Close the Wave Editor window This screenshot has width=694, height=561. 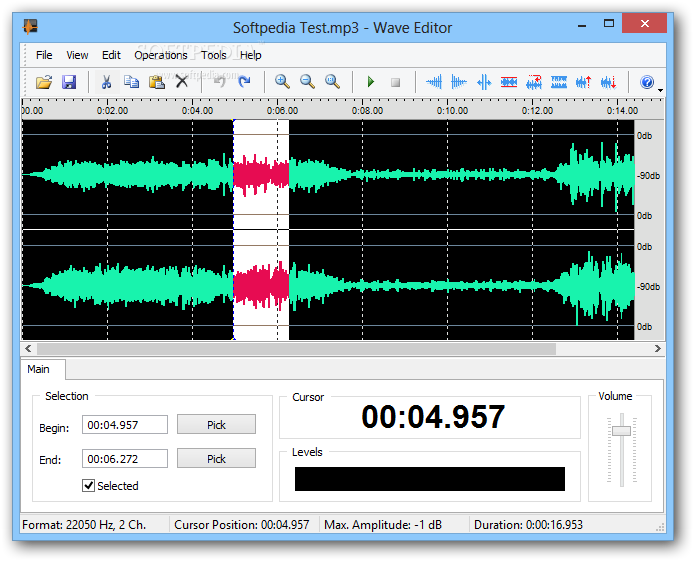(x=644, y=24)
